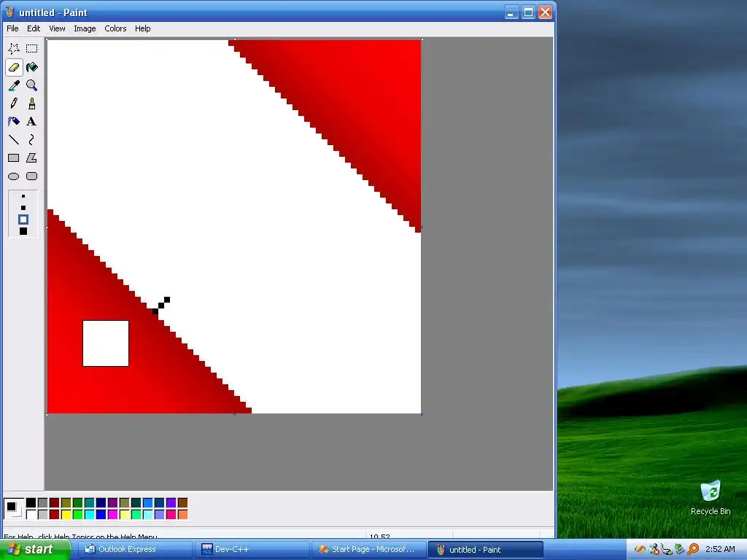Open the Colors menu

click(x=115, y=28)
